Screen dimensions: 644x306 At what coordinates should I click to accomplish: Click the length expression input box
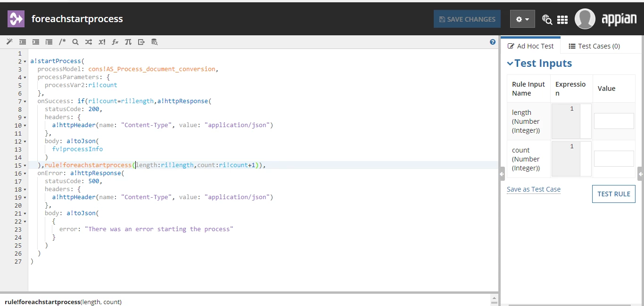coord(571,121)
